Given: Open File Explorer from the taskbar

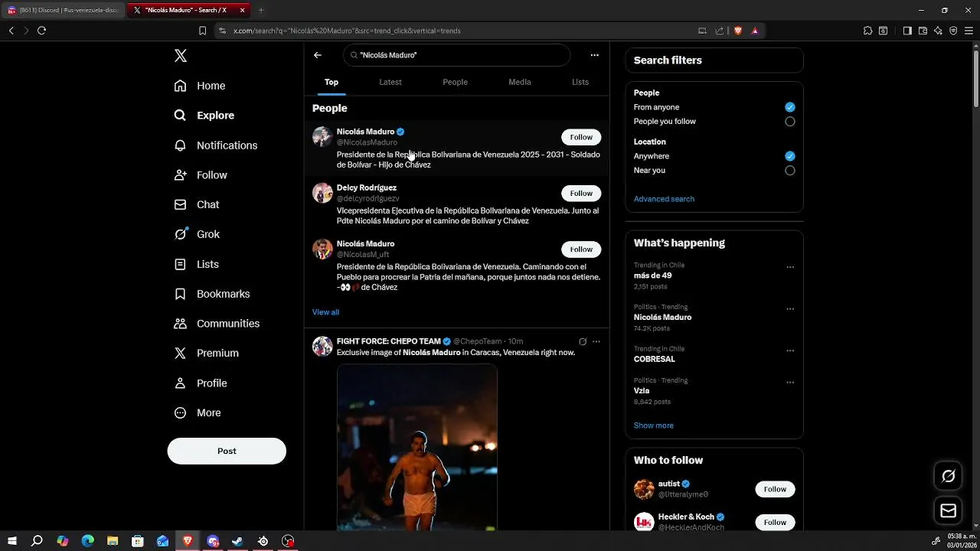Looking at the screenshot, I should pyautogui.click(x=113, y=541).
